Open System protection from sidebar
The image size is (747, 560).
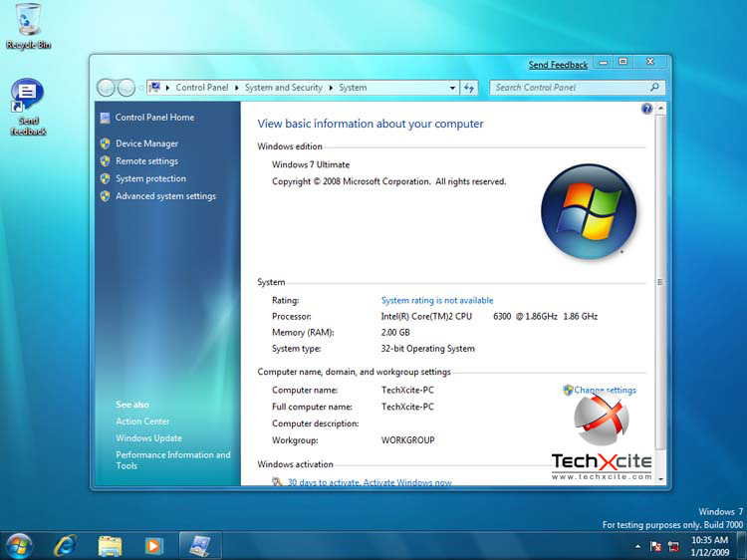pyautogui.click(x=150, y=178)
